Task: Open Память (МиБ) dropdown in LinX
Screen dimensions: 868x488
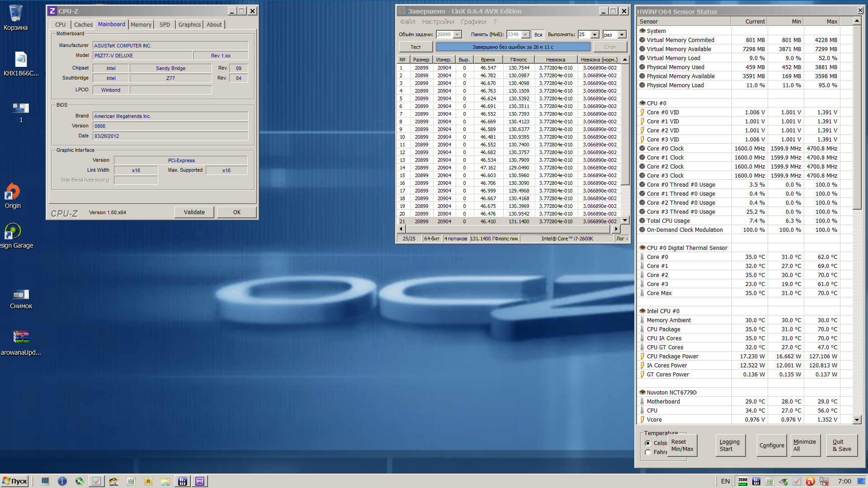Action: tap(526, 34)
